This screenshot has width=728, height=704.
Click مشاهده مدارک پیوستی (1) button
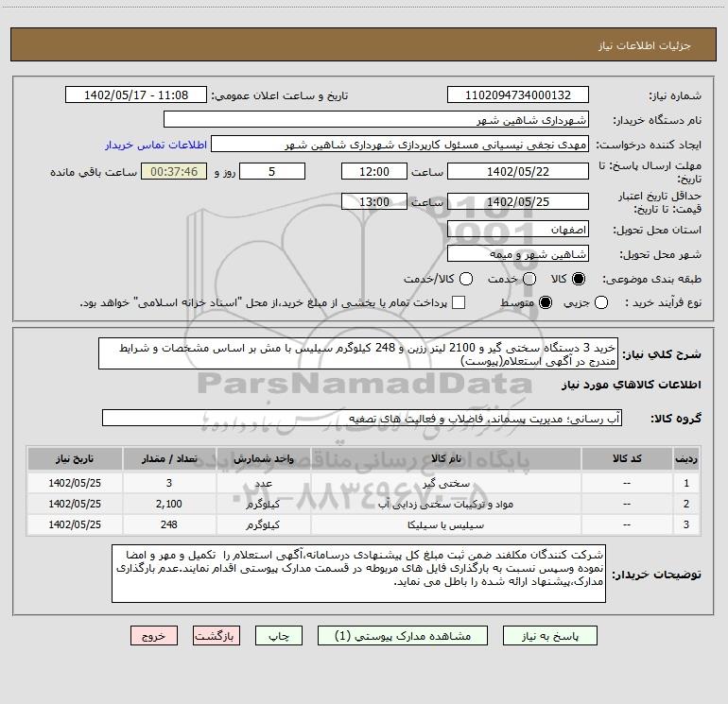(x=403, y=636)
